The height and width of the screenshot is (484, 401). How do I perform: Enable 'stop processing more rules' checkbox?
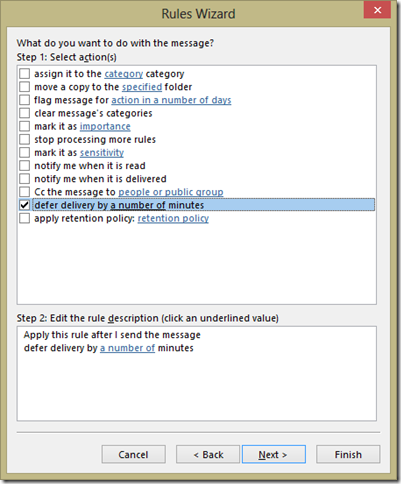coord(24,139)
